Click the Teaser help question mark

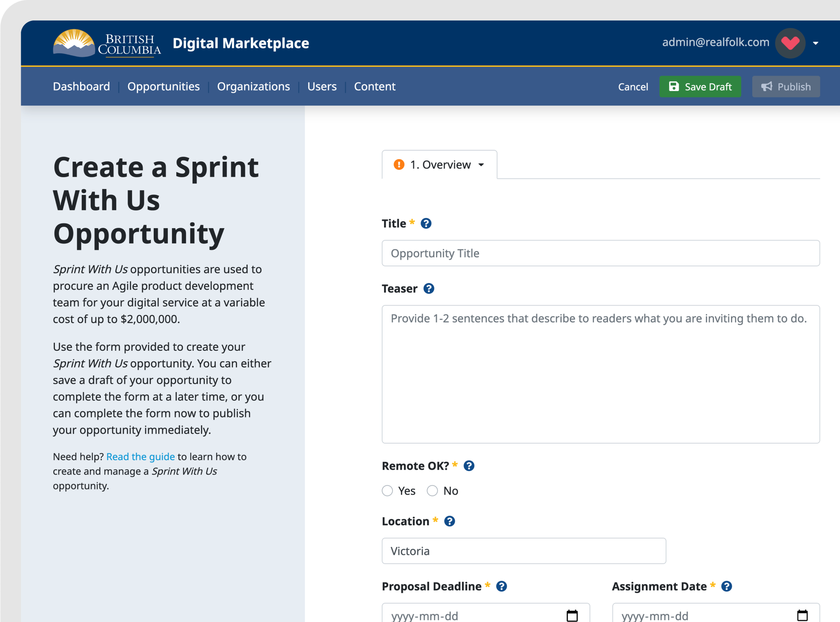coord(429,289)
